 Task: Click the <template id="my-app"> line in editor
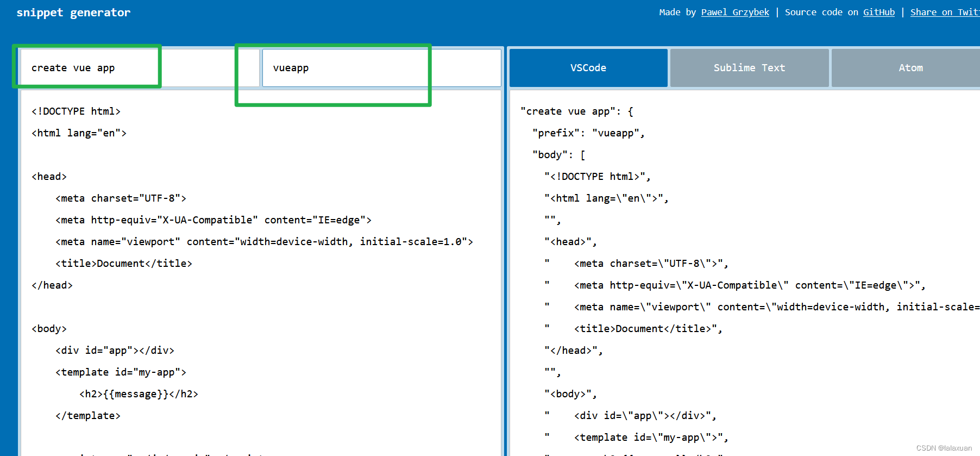tap(121, 372)
